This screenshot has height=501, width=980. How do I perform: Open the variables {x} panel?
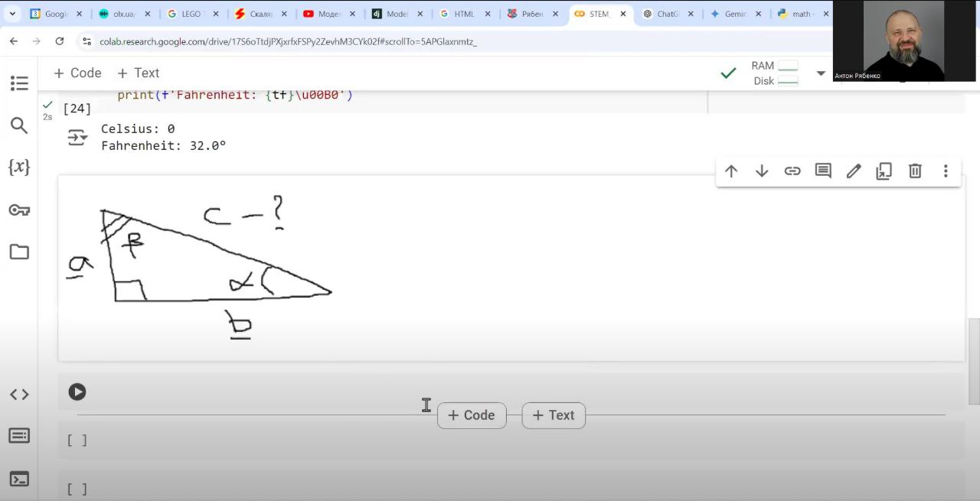pyautogui.click(x=19, y=168)
